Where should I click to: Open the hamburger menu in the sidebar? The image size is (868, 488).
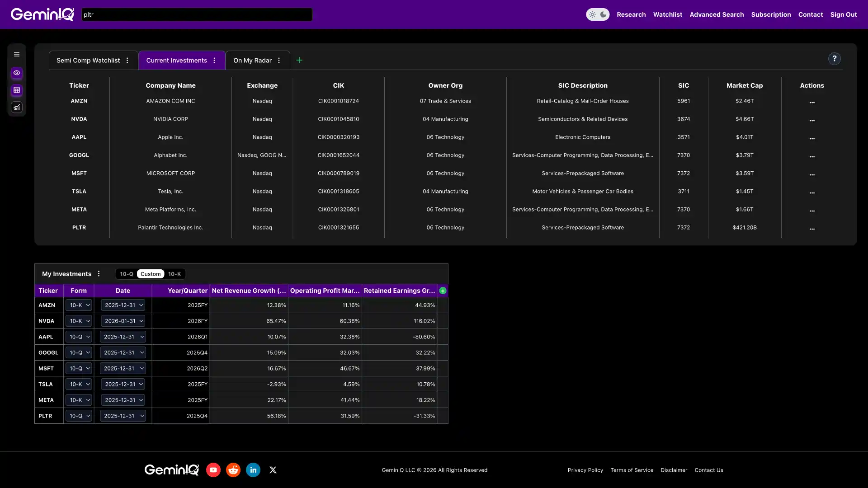point(17,54)
